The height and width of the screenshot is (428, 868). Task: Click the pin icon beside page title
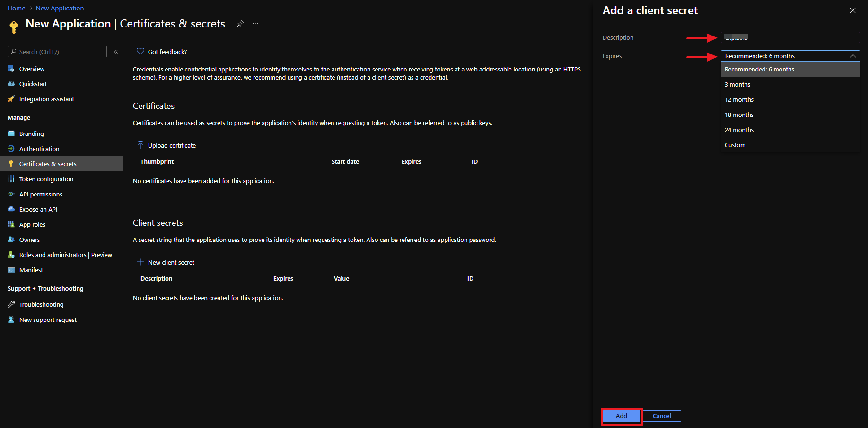tap(240, 24)
